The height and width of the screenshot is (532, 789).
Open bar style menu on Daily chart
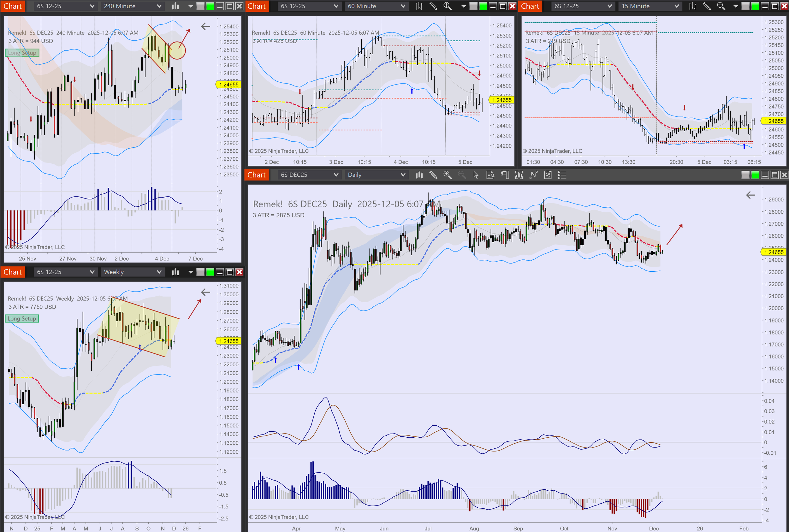point(419,175)
